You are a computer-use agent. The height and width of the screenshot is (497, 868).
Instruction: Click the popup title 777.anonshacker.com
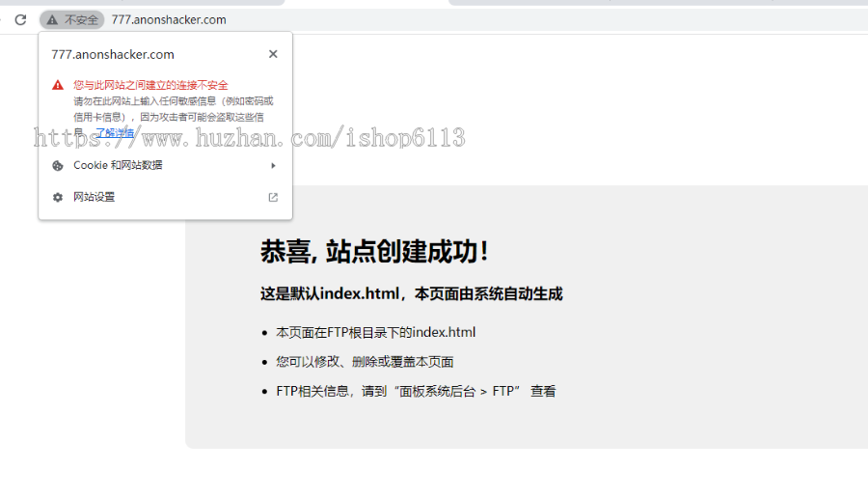pyautogui.click(x=113, y=54)
